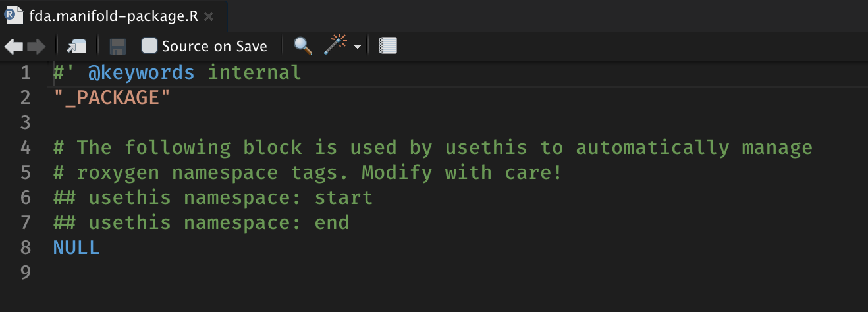Viewport: 868px width, 312px height.
Task: Click the R file icon on tab
Action: pyautogui.click(x=11, y=15)
